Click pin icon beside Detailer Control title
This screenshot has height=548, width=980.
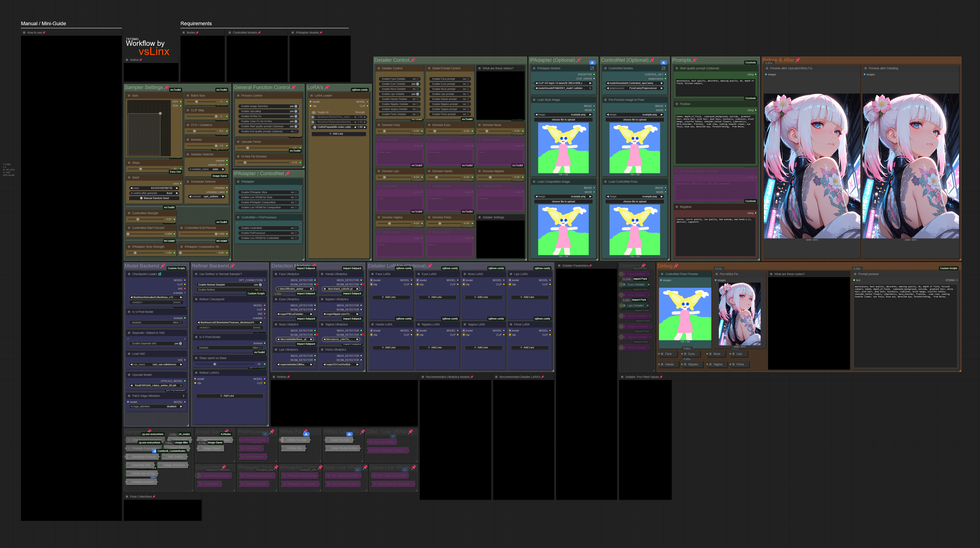tap(413, 60)
